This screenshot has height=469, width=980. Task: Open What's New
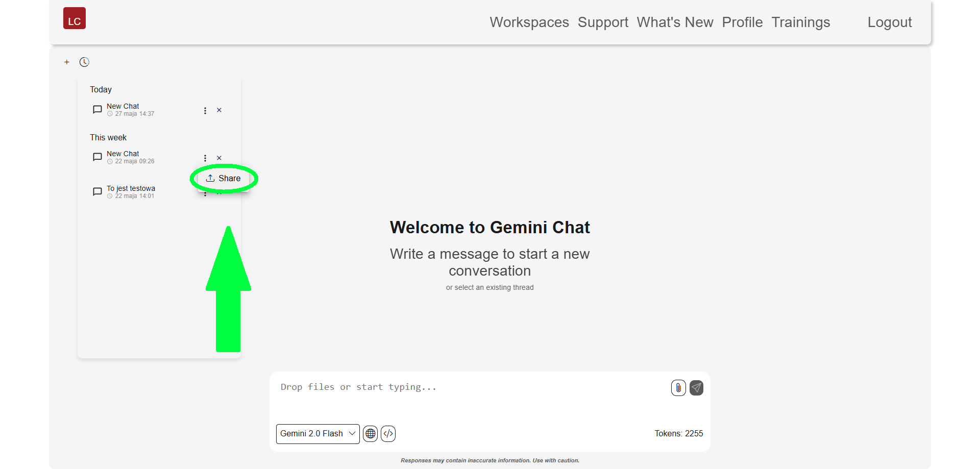[675, 22]
